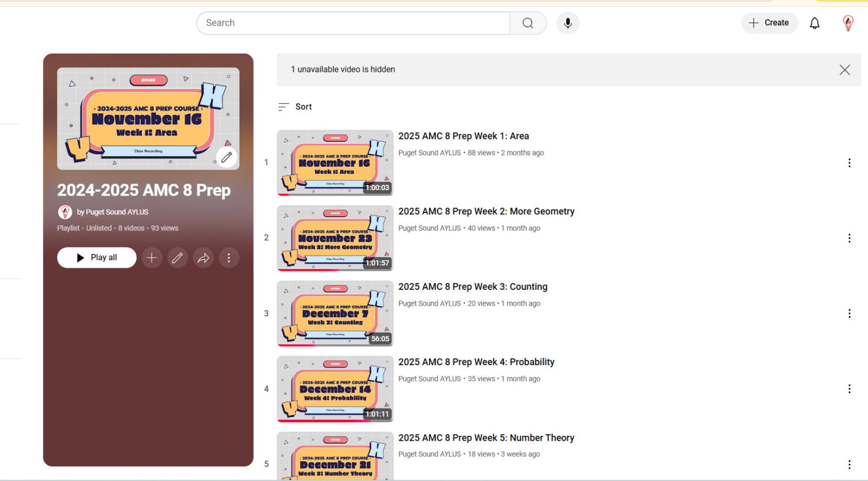Open options menu for Week 3 video
The image size is (868, 481).
click(x=849, y=314)
